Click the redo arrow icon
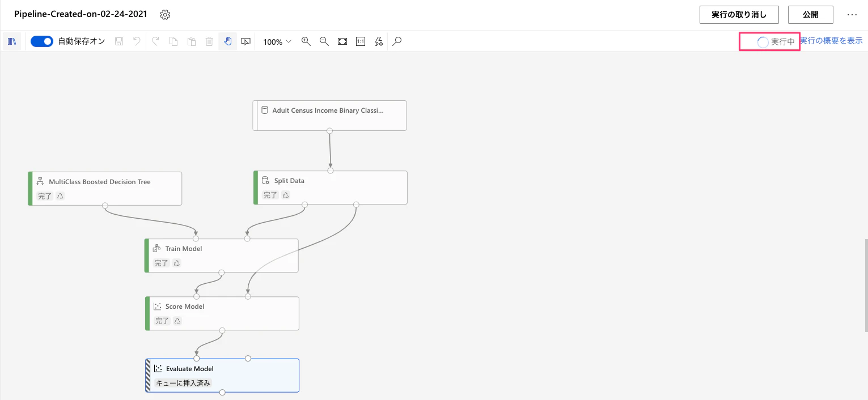 (155, 41)
